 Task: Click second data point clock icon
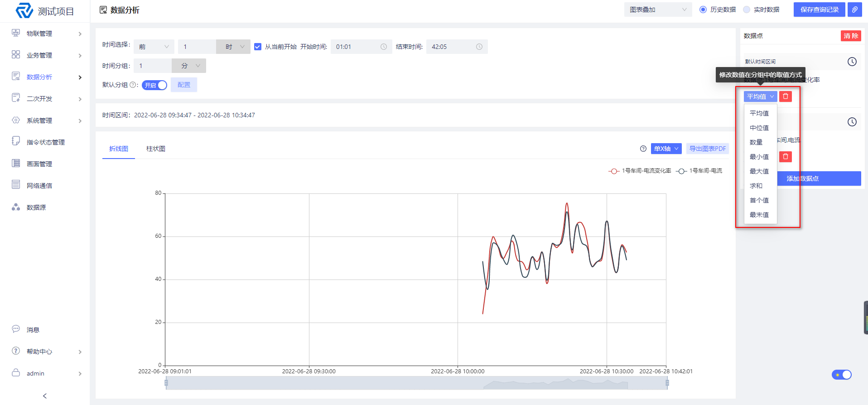pos(852,122)
